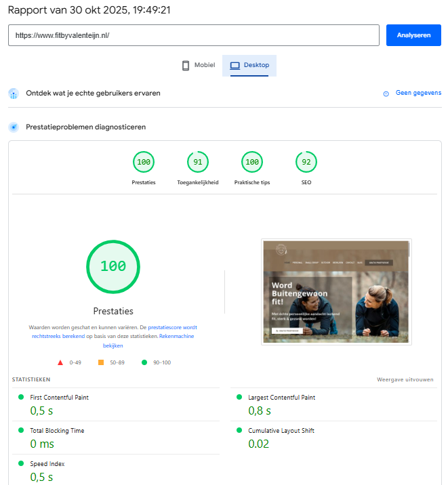Open the Geen gegevens link
This screenshot has height=485, width=448.
[x=418, y=93]
